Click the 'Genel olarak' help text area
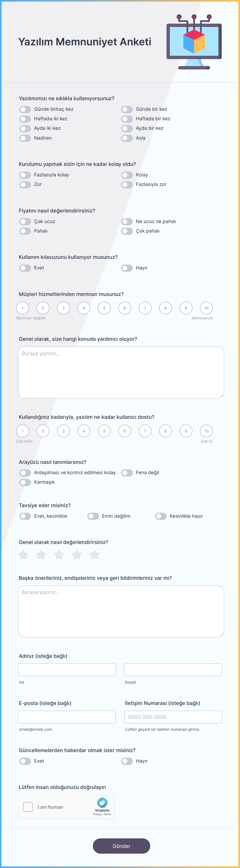This screenshot has width=240, height=868. pyautogui.click(x=121, y=373)
